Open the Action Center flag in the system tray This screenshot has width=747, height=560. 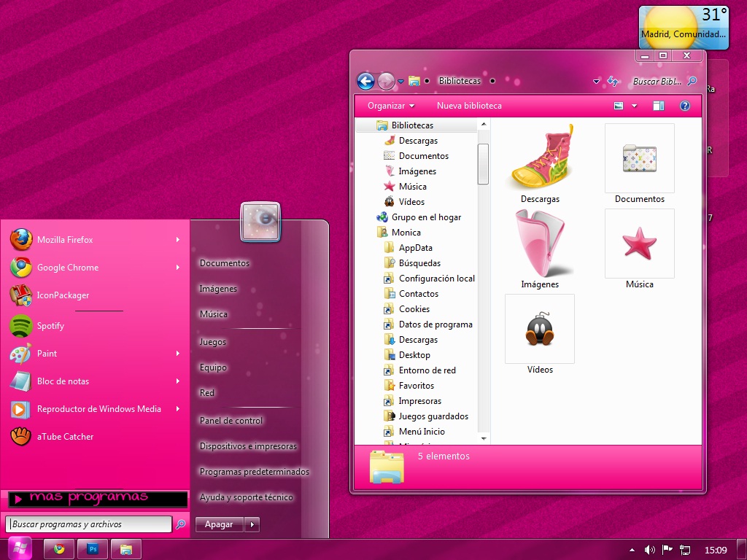[x=667, y=549]
